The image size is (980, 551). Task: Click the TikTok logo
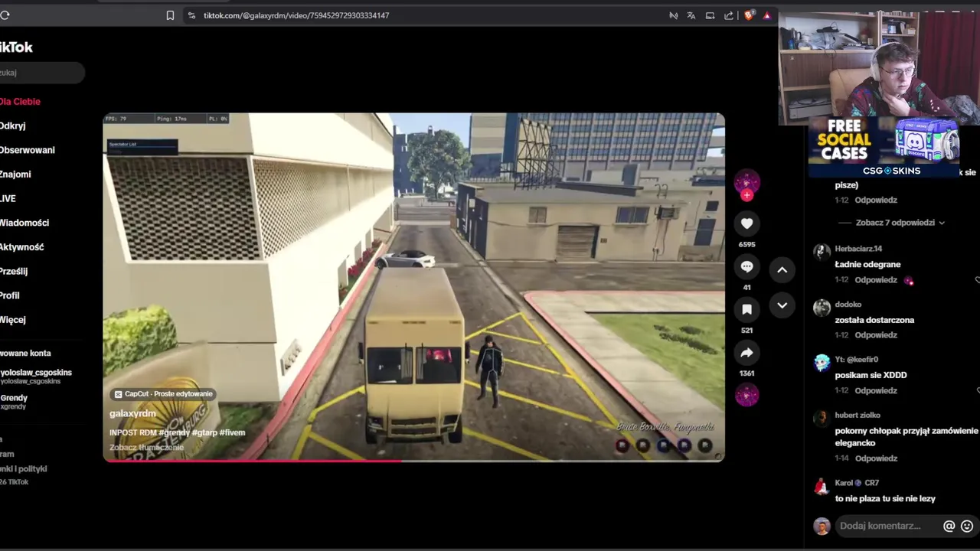(x=16, y=47)
